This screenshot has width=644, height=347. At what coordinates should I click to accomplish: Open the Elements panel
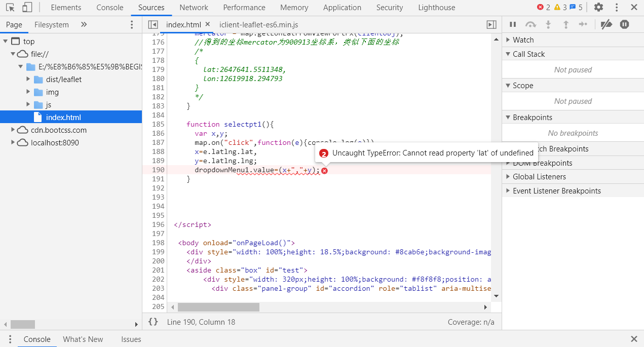[66, 8]
